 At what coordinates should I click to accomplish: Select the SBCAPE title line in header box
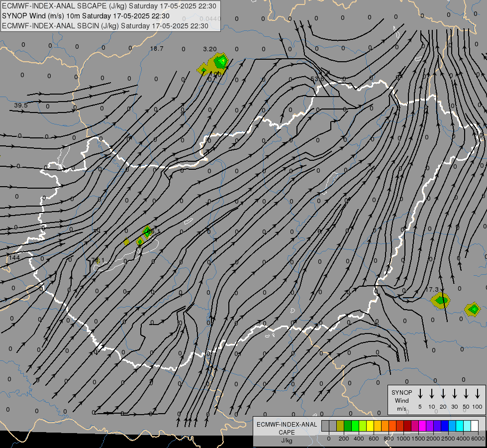tap(109, 6)
